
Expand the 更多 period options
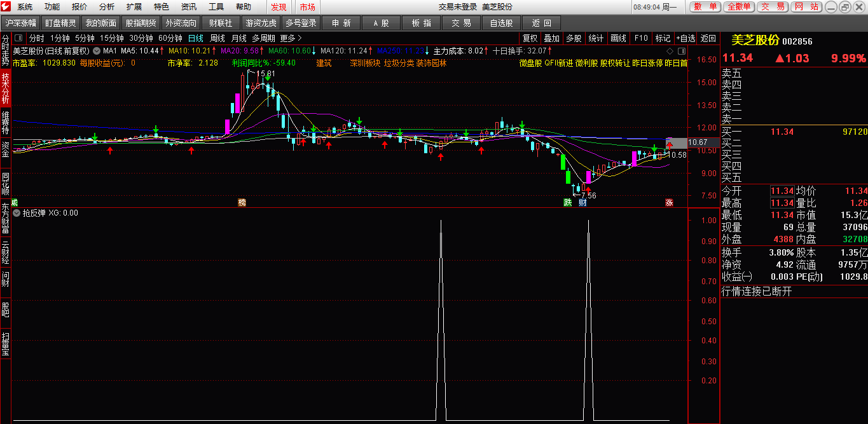click(291, 38)
